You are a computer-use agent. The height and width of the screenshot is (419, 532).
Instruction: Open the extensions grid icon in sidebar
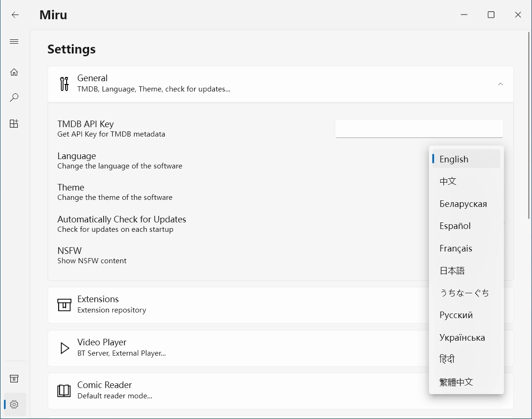coord(14,123)
